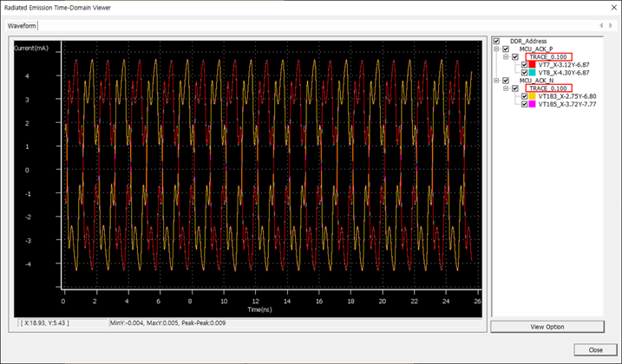Toggle the MCU_ACK_N checkbox
The height and width of the screenshot is (364, 622).
[506, 81]
